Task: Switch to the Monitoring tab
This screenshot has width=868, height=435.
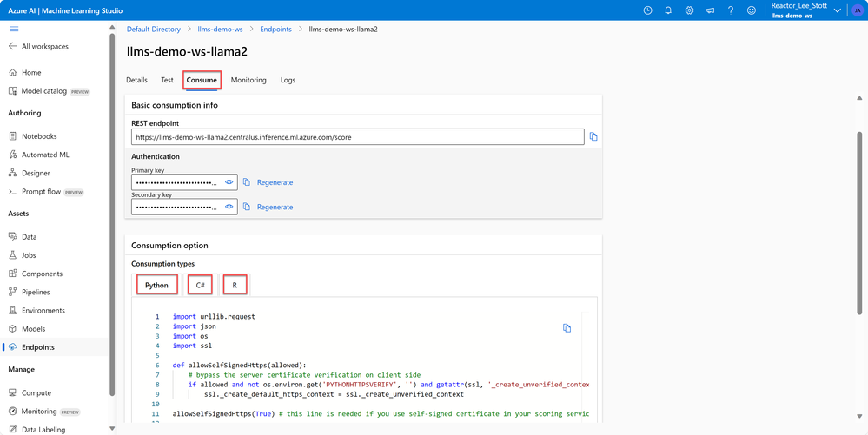Action: 248,80
